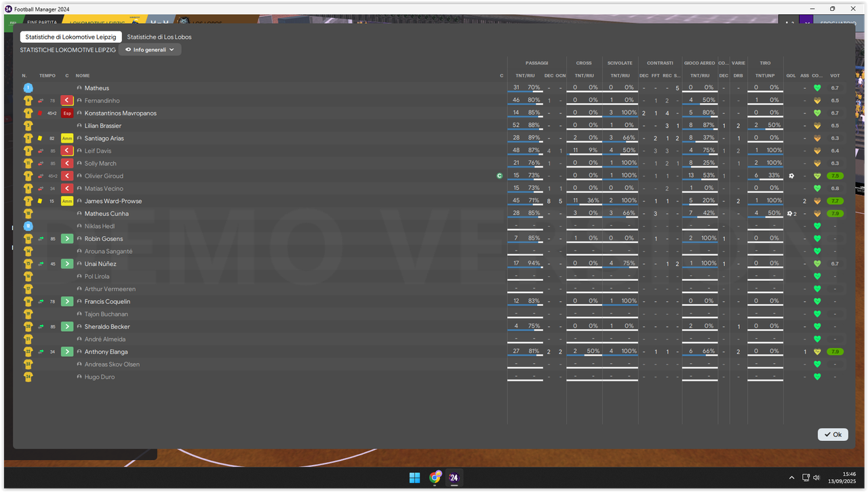Screen dimensions: 868x492
Task: Select player Anthony Elanga
Action: [106, 352]
